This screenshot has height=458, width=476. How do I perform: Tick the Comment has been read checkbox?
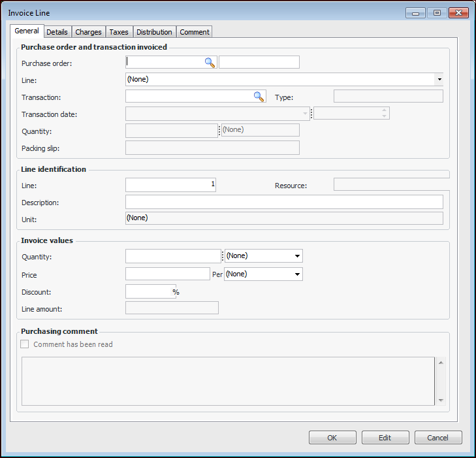[x=25, y=344]
